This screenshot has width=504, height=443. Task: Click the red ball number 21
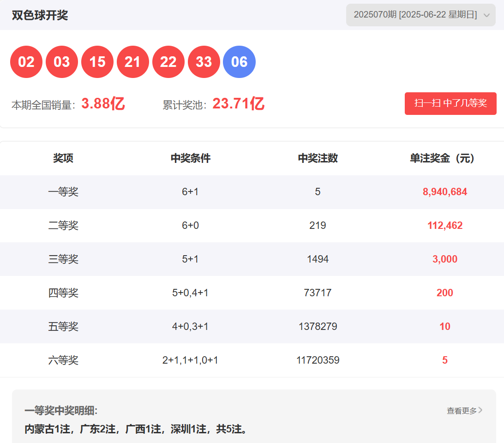point(133,62)
